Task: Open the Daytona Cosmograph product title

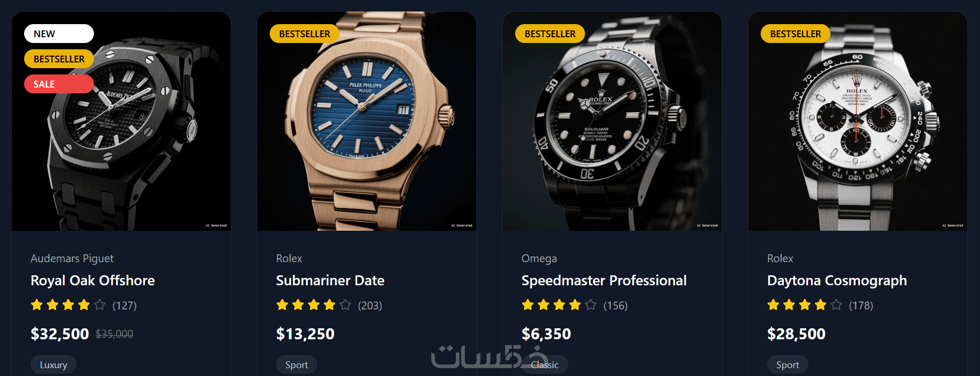Action: (837, 281)
